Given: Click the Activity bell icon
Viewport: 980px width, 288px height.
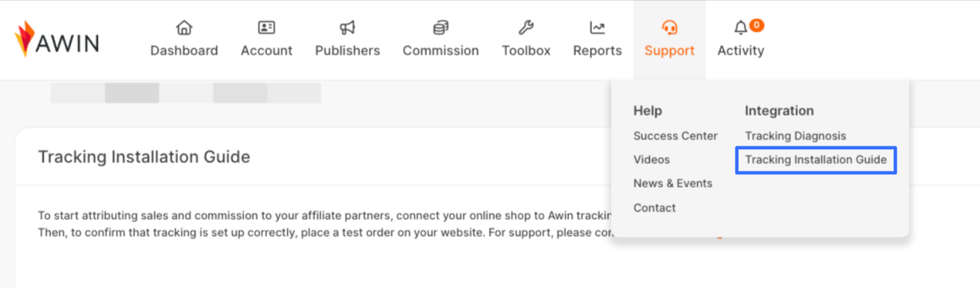Looking at the screenshot, I should pos(741,28).
